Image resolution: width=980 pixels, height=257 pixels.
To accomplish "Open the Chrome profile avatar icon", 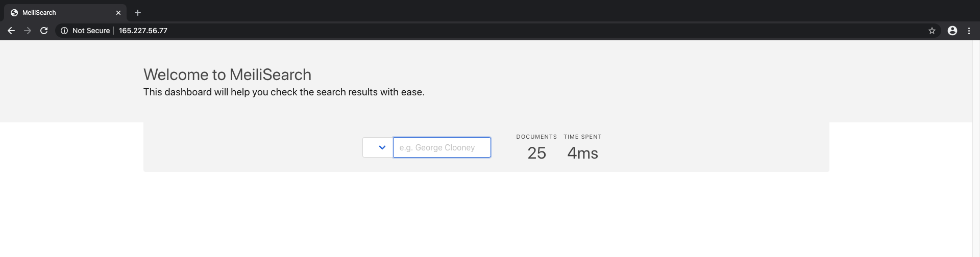I will [952, 31].
